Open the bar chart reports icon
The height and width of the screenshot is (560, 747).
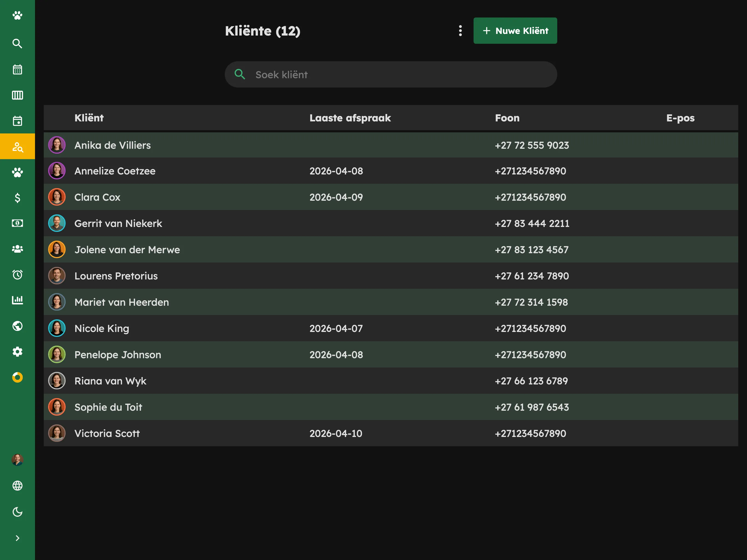[17, 300]
